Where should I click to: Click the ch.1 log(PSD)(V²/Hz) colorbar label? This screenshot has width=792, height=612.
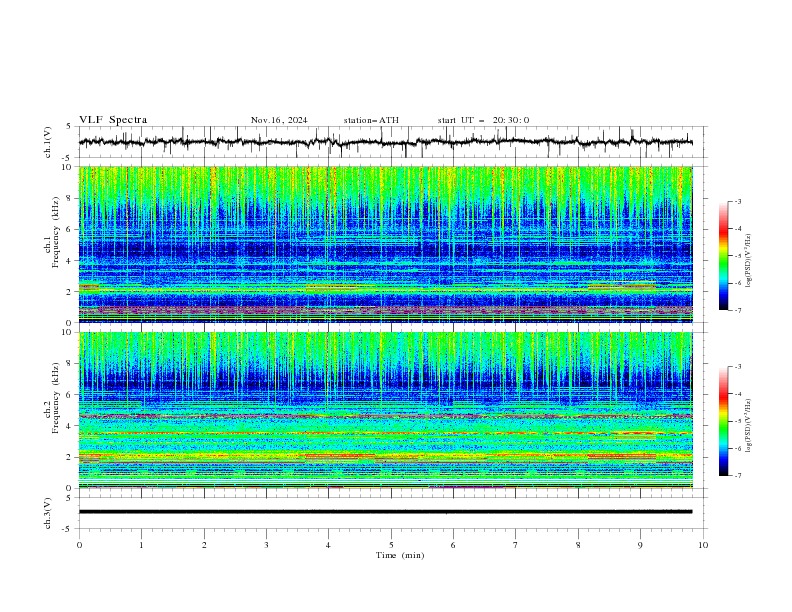[749, 261]
